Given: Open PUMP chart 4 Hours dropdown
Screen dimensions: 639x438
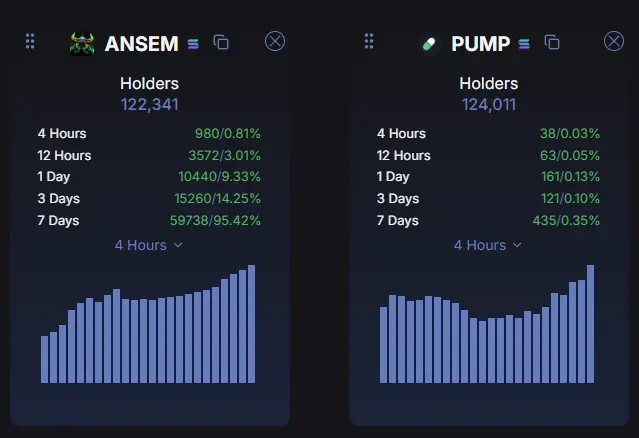Looking at the screenshot, I should coord(488,245).
